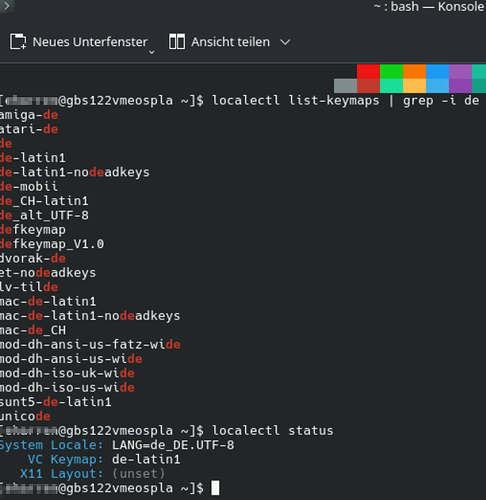The image size is (486, 500).
Task: Click the 'atari-de' output line
Action: click(29, 129)
